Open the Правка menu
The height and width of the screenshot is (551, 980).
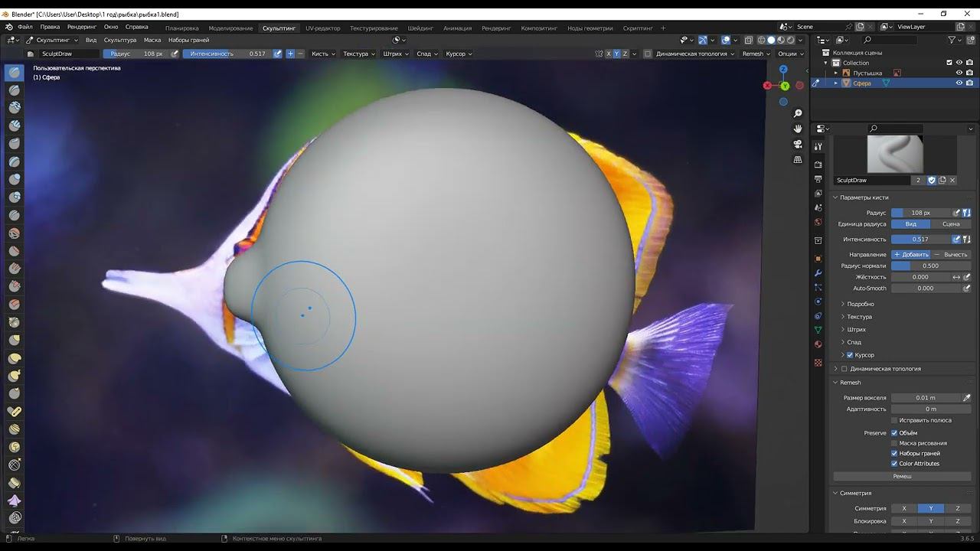[50, 27]
